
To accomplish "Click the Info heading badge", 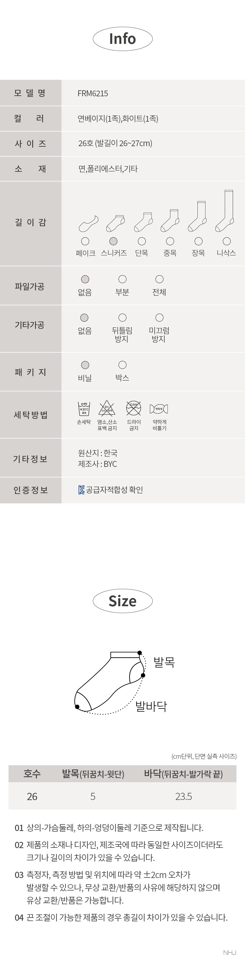I will click(x=122, y=39).
